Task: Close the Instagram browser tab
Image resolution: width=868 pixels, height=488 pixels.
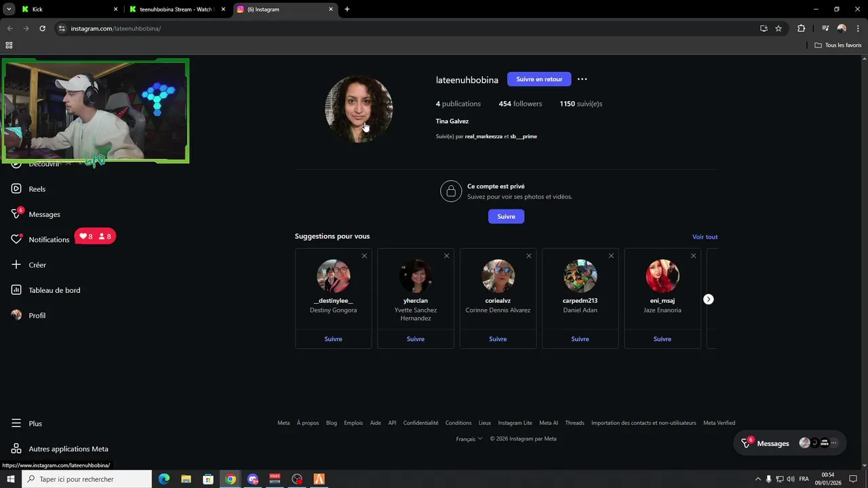Action: pos(331,9)
